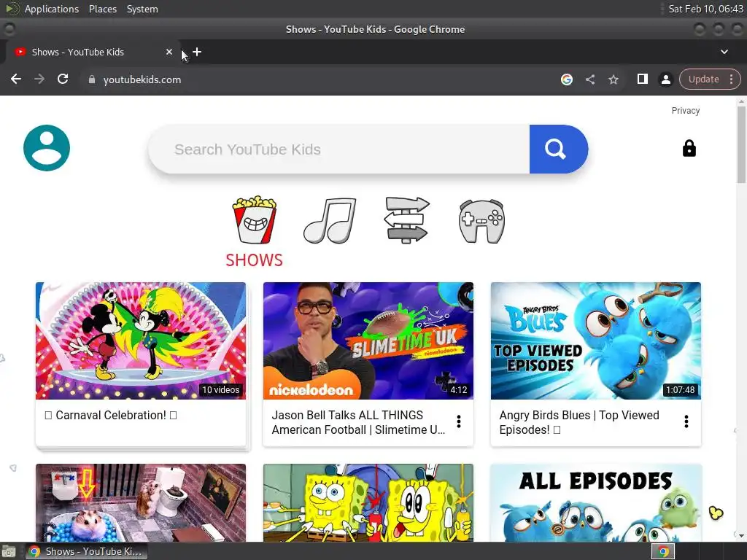Play the ALL EPISODES Angry Birds thumbnail
This screenshot has height=560, width=747.
[595, 503]
